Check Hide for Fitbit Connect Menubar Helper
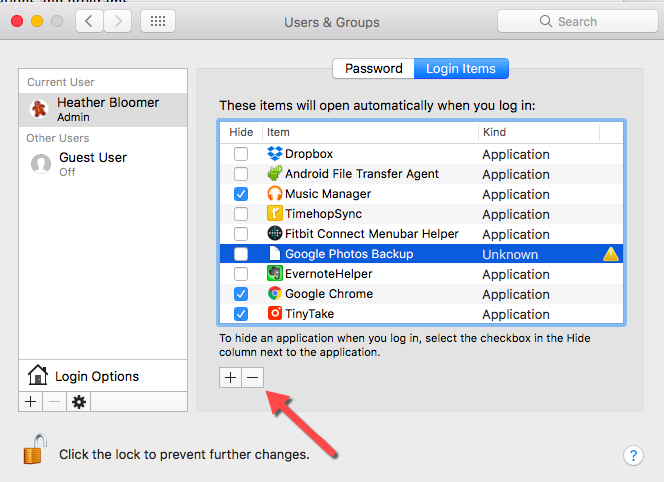The height and width of the screenshot is (482, 664). click(x=241, y=234)
